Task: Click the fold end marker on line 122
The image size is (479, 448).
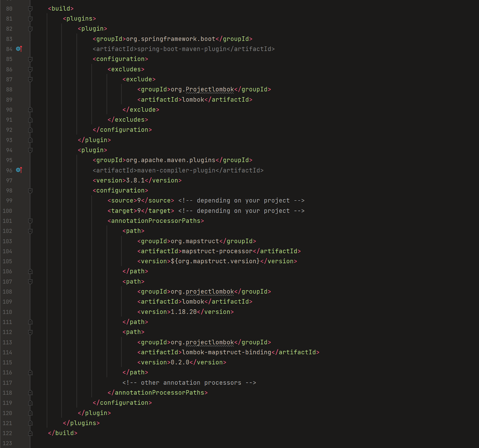Action: click(x=30, y=433)
